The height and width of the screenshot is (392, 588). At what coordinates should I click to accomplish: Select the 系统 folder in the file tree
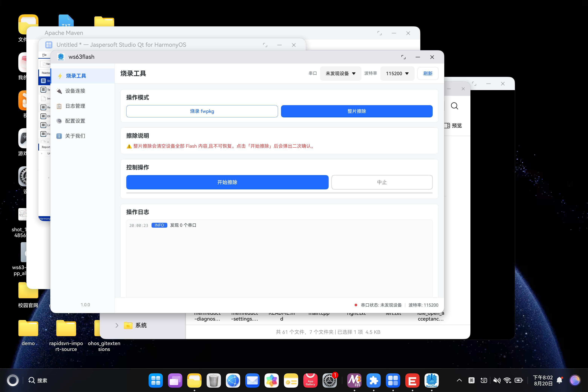[135, 325]
